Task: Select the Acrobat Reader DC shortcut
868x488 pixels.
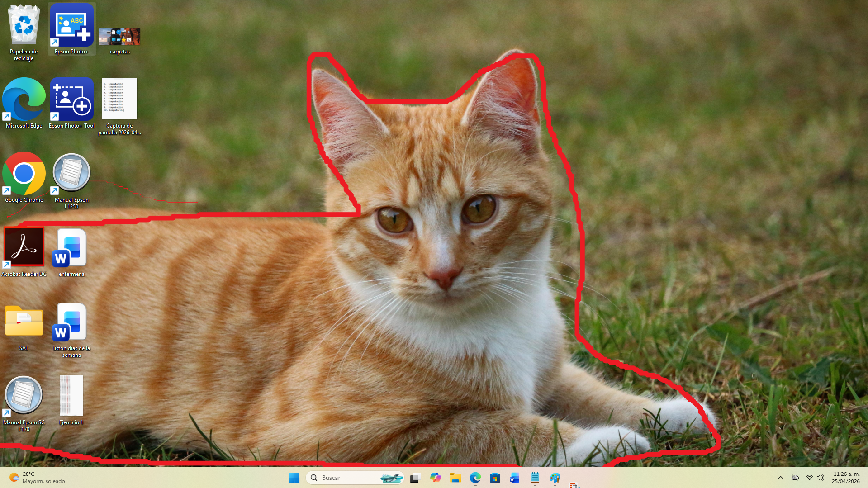Action: pyautogui.click(x=24, y=247)
